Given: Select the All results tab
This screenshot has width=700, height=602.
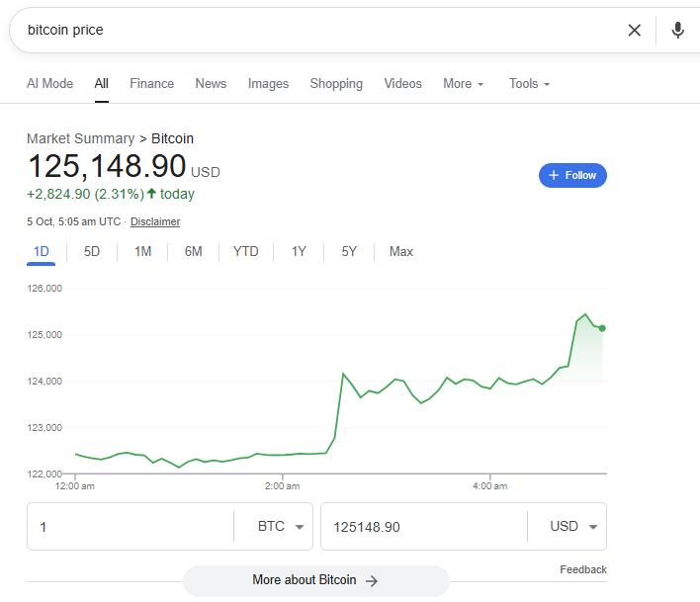Looking at the screenshot, I should click(x=101, y=83).
